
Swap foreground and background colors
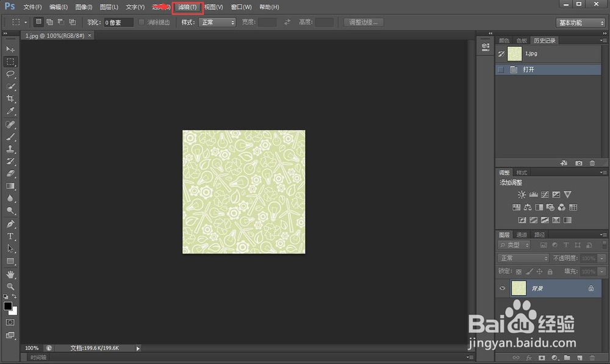point(15,296)
